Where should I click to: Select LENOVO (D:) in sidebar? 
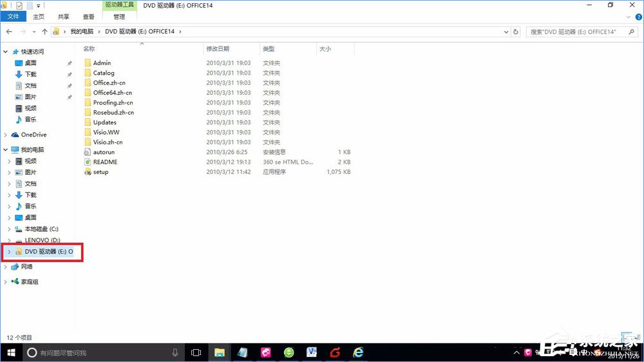tap(43, 240)
